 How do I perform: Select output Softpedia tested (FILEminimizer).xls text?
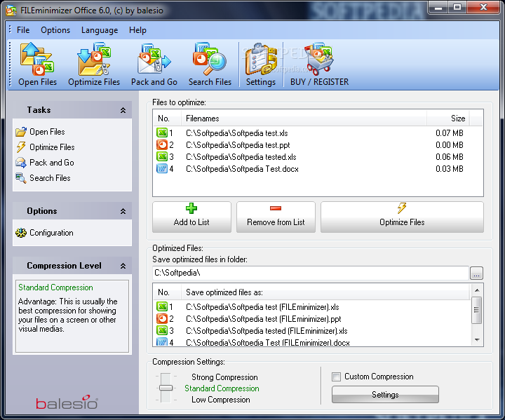pyautogui.click(x=267, y=331)
